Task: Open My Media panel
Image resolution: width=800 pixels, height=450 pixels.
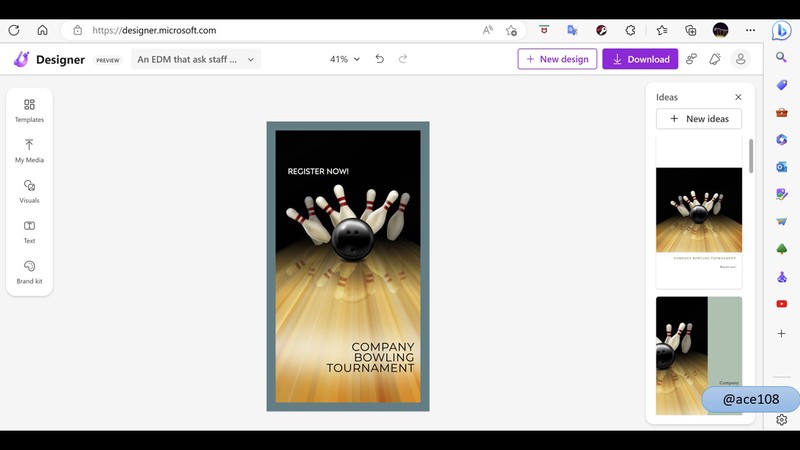Action: 29,151
